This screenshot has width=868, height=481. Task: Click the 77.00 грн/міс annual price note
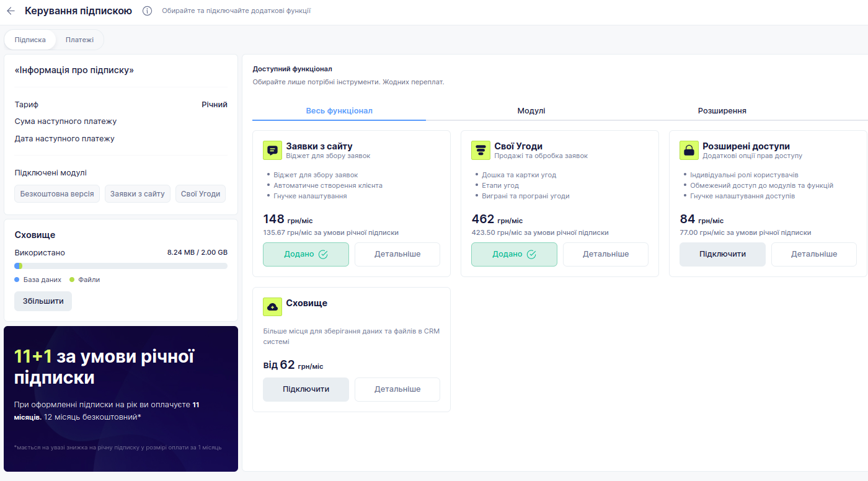point(745,233)
